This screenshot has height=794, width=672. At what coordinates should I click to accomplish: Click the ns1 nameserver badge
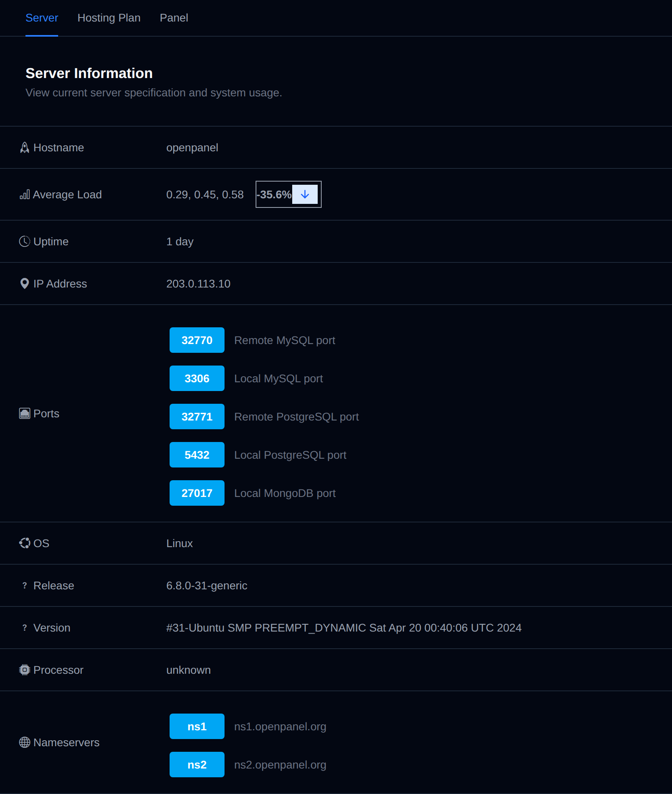point(197,726)
